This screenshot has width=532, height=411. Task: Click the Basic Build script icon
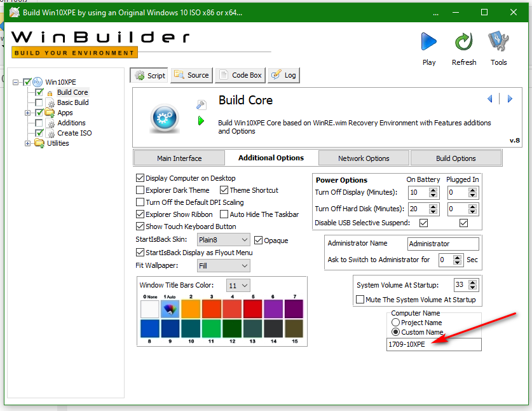pos(51,103)
